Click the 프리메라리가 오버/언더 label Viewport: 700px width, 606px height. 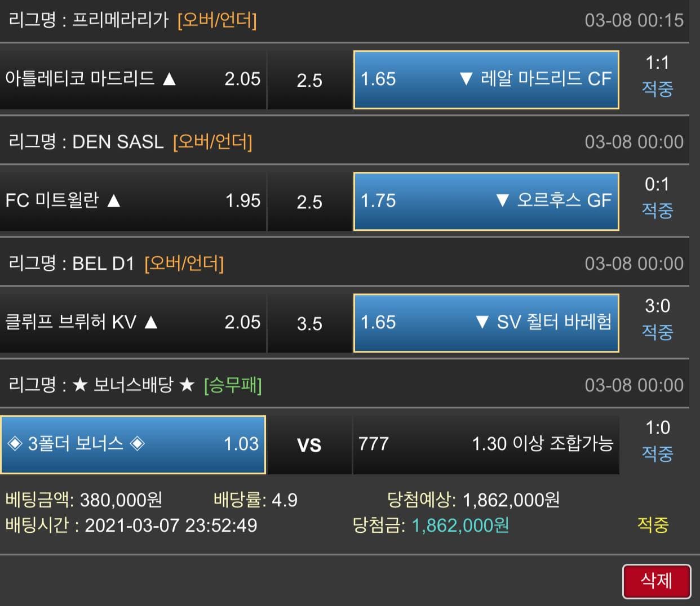(217, 20)
